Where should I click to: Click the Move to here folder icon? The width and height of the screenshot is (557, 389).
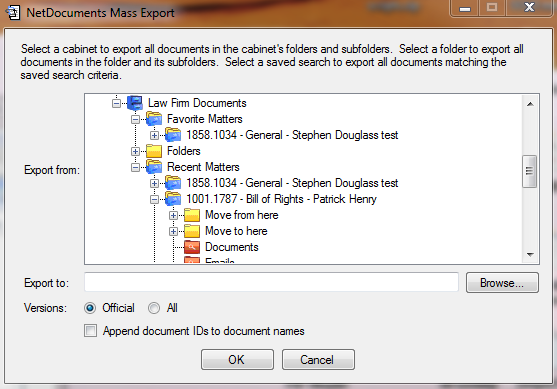click(x=192, y=231)
